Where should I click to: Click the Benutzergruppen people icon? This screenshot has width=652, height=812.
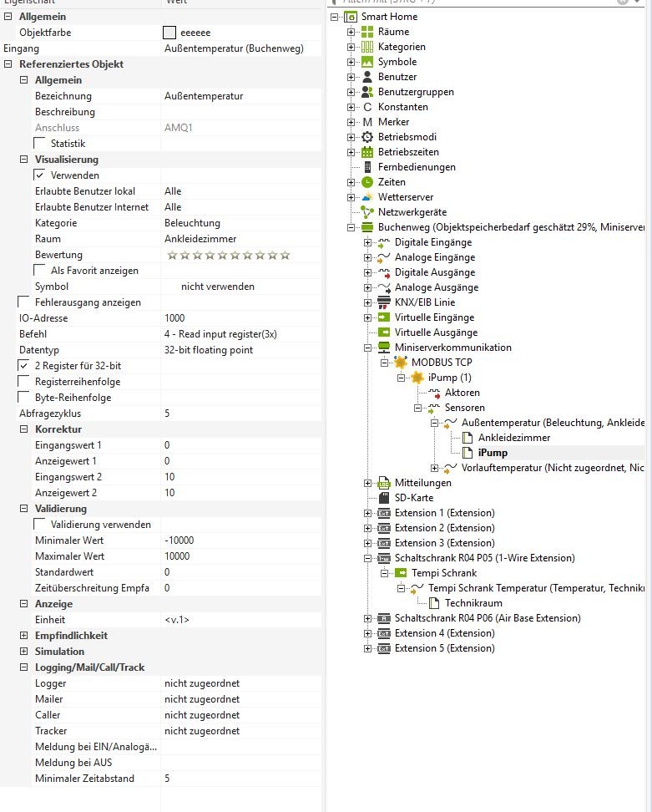click(x=366, y=92)
